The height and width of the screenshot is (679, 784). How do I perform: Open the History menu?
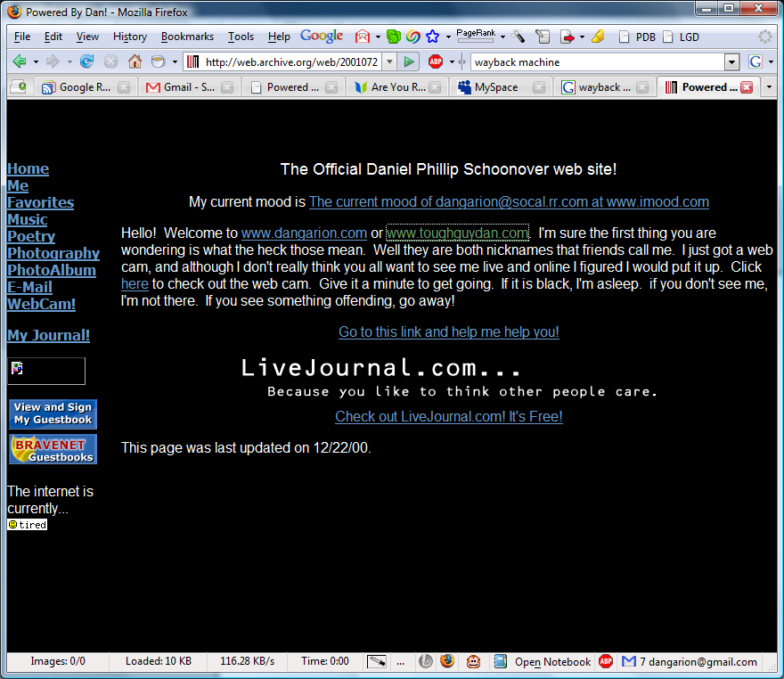pyautogui.click(x=130, y=37)
